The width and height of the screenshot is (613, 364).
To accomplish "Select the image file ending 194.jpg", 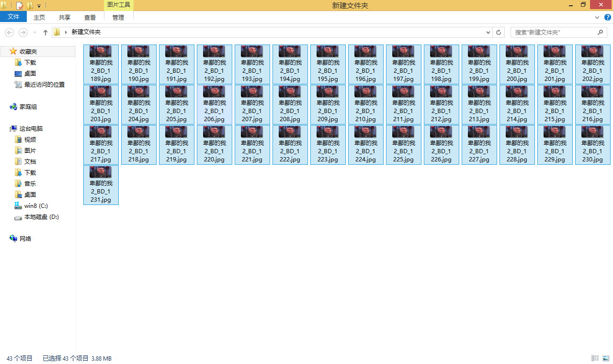I will 290,65.
